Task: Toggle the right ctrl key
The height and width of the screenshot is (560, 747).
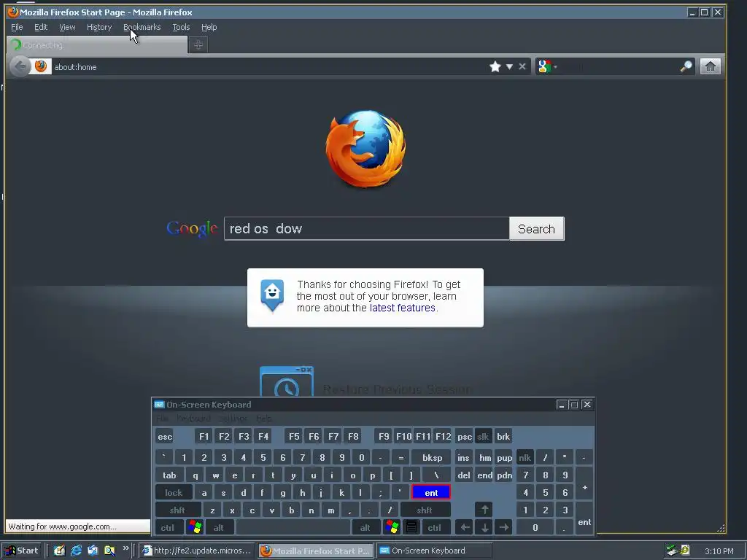Action: pos(434,528)
